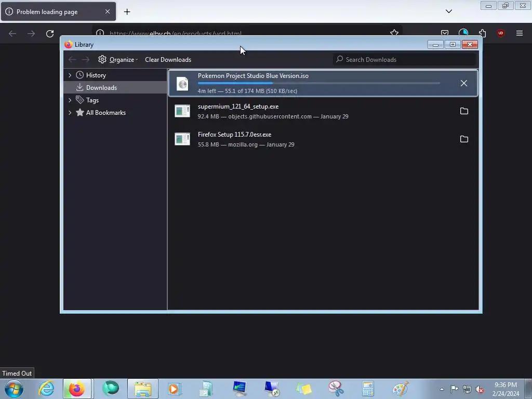Open Remote Desktop Connection from taskbar
This screenshot has width=532, height=399.
271,389
